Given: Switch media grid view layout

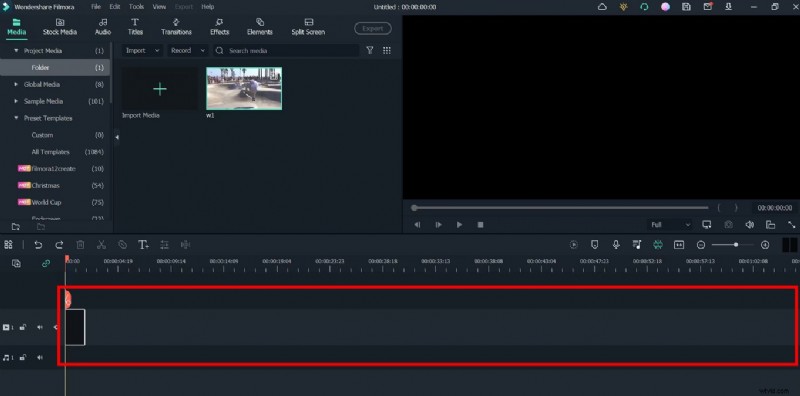Looking at the screenshot, I should pos(387,51).
